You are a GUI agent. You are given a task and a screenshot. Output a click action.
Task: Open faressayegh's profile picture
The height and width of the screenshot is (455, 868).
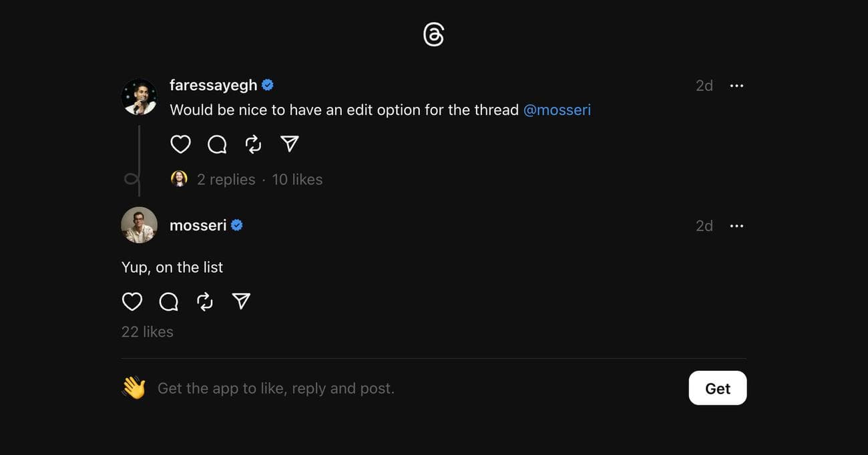[139, 97]
